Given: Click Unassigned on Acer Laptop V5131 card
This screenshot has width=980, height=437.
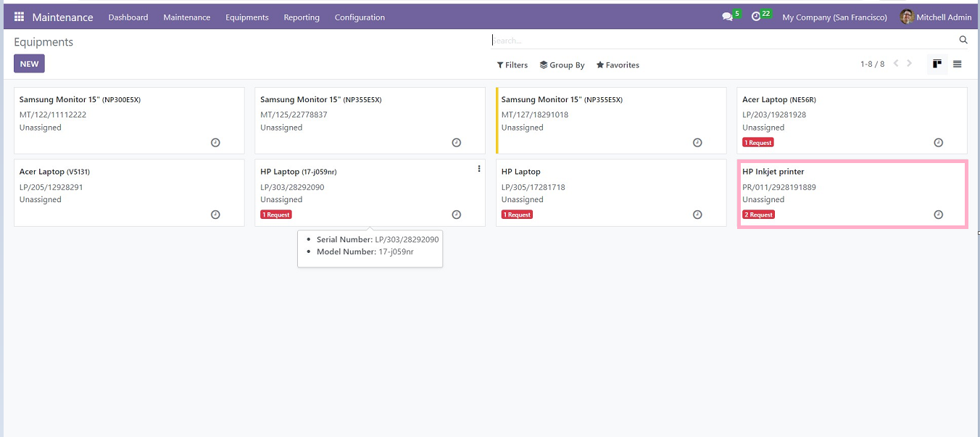Looking at the screenshot, I should [x=41, y=199].
